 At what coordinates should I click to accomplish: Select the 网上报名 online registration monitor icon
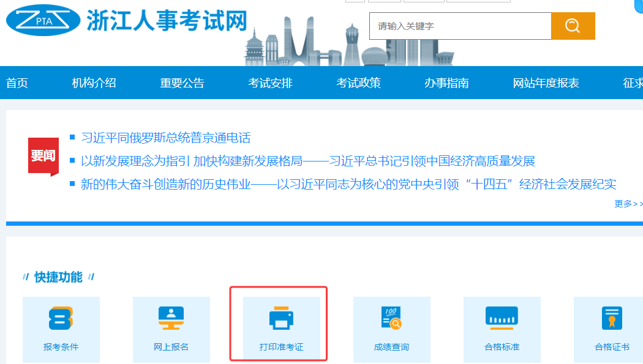[x=171, y=318]
